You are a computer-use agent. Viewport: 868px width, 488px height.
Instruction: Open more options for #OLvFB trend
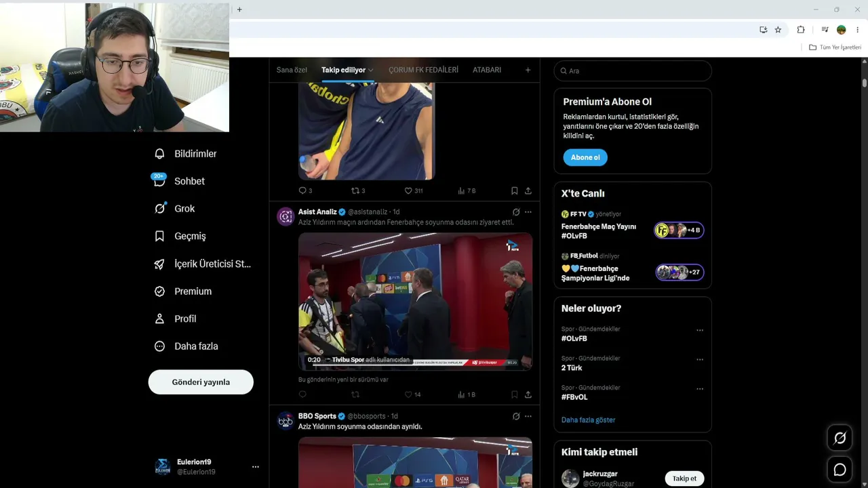tap(700, 331)
